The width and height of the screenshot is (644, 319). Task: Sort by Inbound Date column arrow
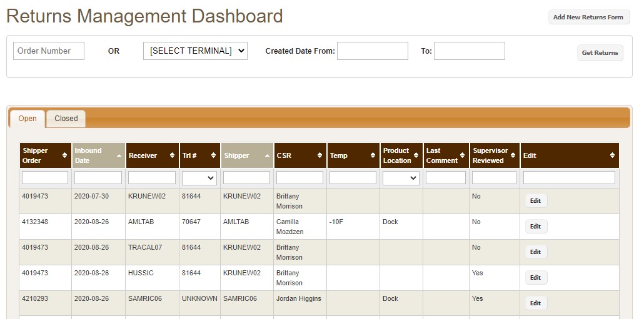[x=119, y=155]
